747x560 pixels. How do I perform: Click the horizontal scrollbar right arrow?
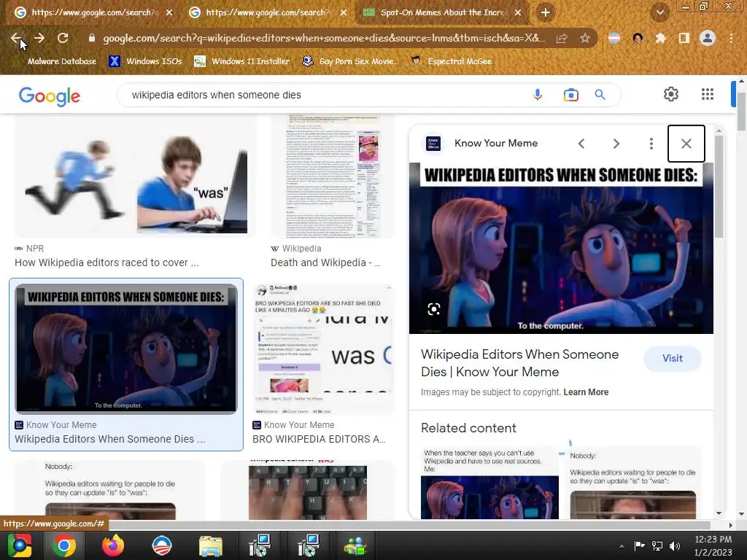pyautogui.click(x=730, y=525)
